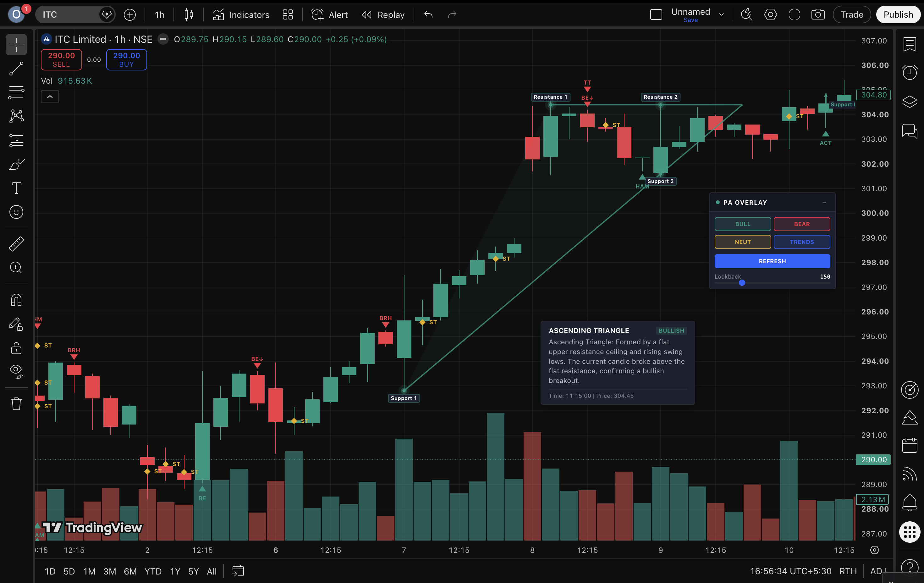Image resolution: width=924 pixels, height=583 pixels.
Task: Open the layout setup square icon
Action: click(656, 14)
